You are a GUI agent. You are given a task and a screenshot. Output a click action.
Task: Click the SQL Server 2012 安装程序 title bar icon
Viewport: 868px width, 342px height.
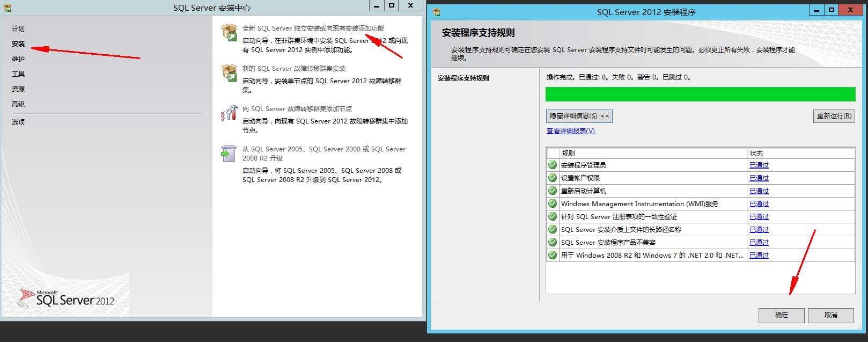click(x=437, y=12)
